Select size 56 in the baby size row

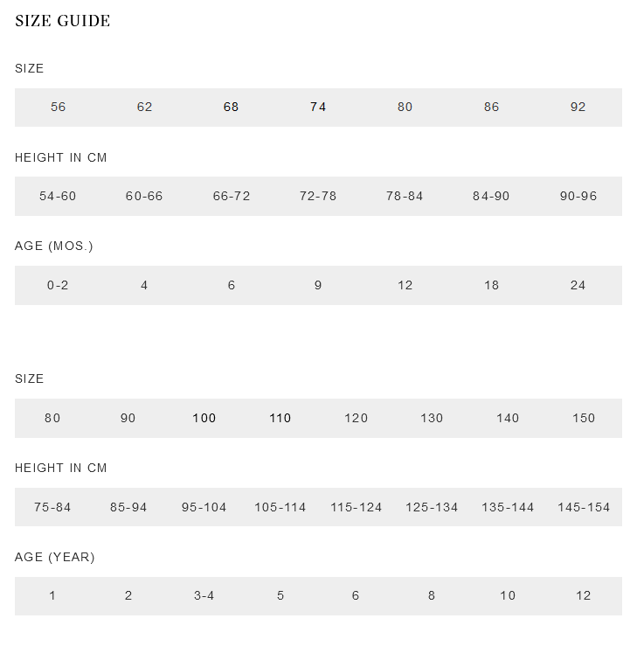coord(58,108)
